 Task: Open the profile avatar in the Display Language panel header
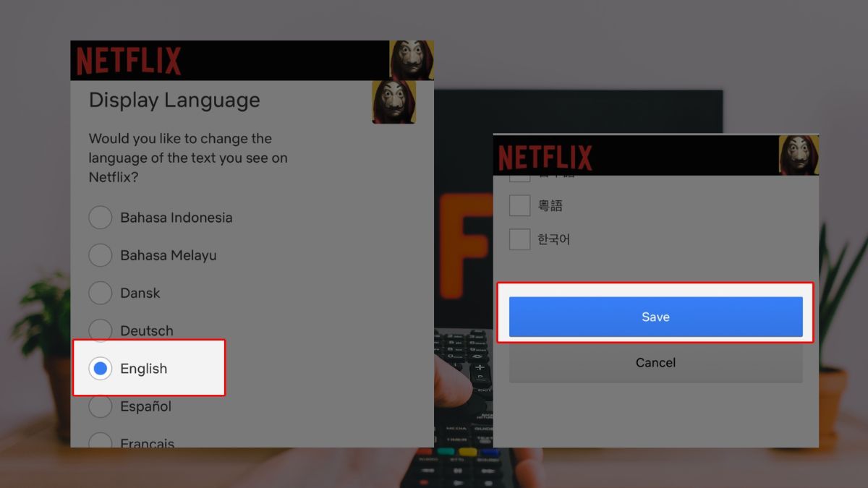coord(412,60)
